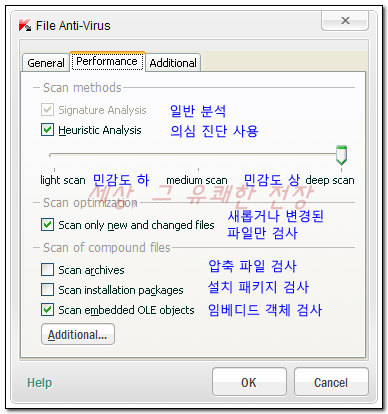Confirm settings with the OK button

pyautogui.click(x=249, y=382)
